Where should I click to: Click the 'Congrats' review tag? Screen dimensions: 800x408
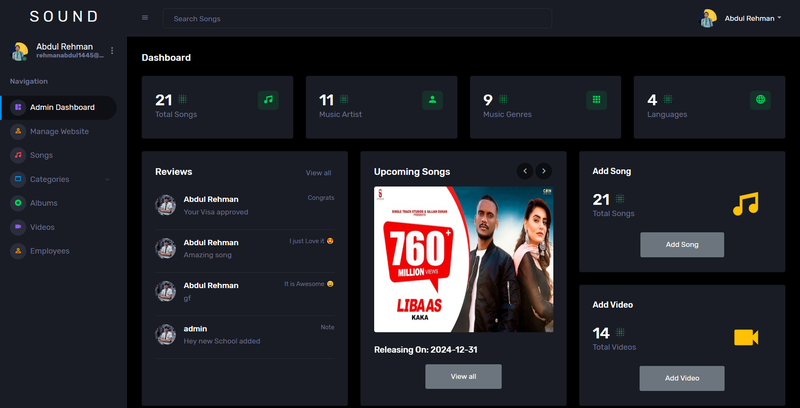coord(321,198)
